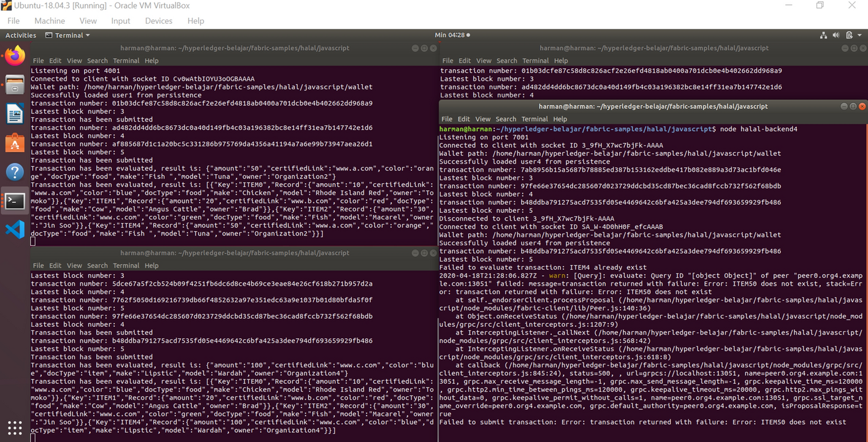Viewport: 868px width, 442px height.
Task: Focus background top-right terminal title bar
Action: coord(653,48)
